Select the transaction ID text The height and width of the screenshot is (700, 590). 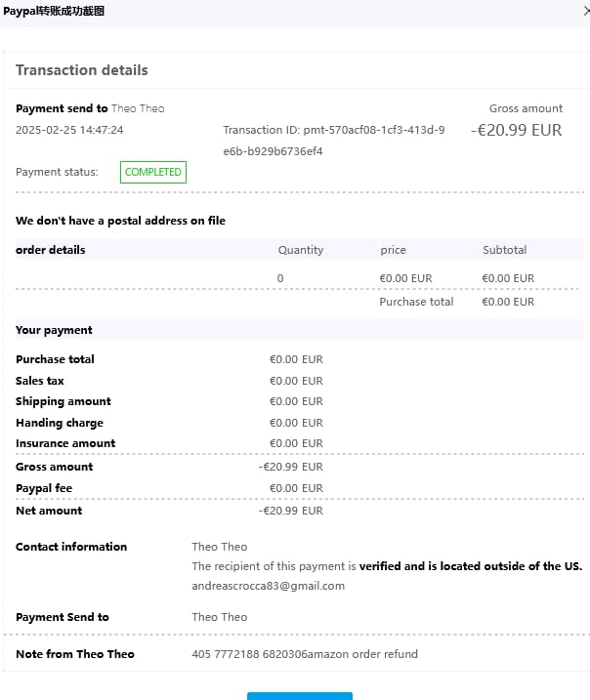tap(333, 141)
